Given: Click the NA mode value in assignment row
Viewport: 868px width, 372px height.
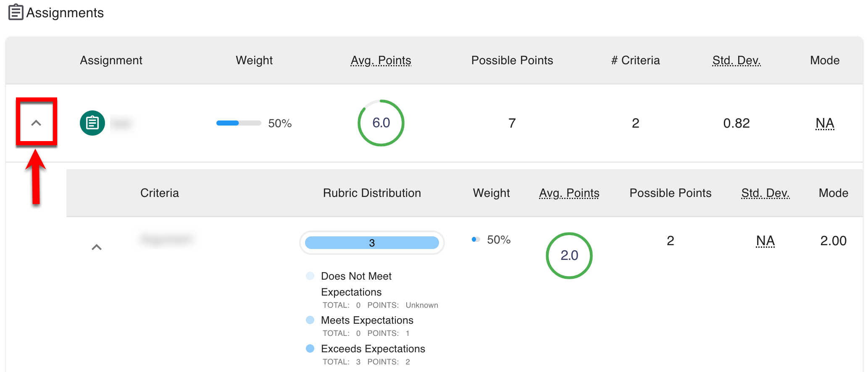Looking at the screenshot, I should [x=824, y=123].
